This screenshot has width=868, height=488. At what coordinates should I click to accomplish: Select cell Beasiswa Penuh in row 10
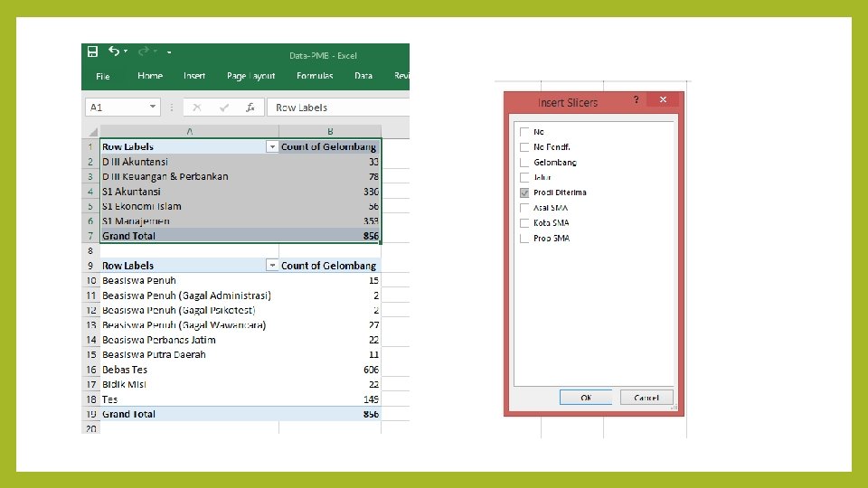click(x=189, y=280)
